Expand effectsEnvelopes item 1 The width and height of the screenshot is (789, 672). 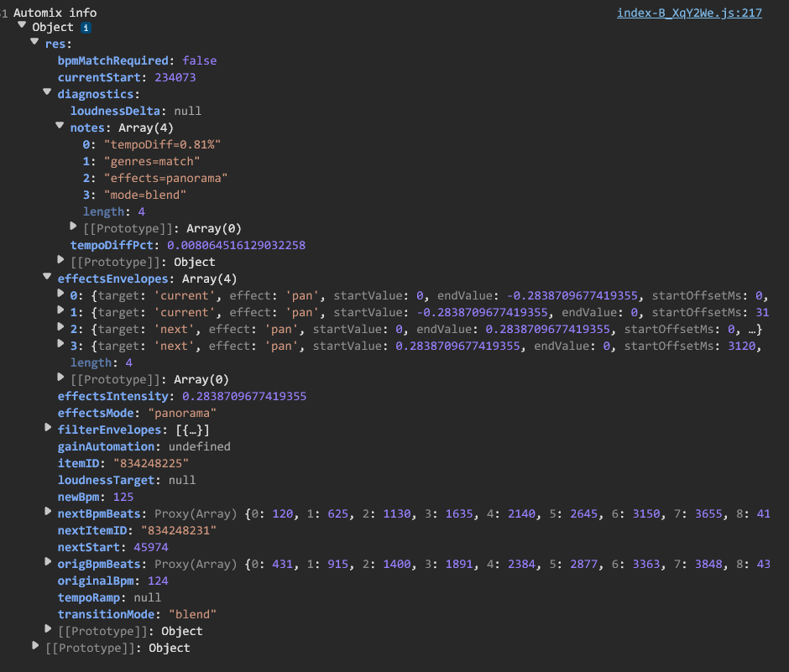click(x=60, y=310)
